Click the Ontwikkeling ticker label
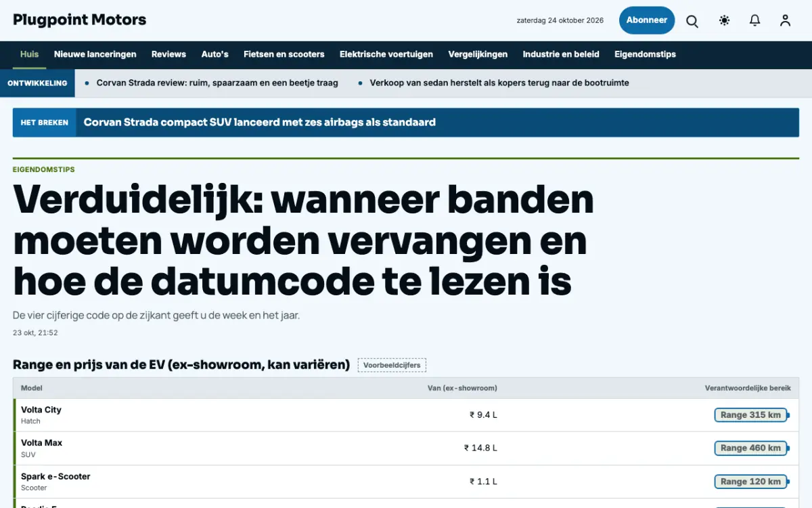Screen dimensions: 812x508 point(37,83)
